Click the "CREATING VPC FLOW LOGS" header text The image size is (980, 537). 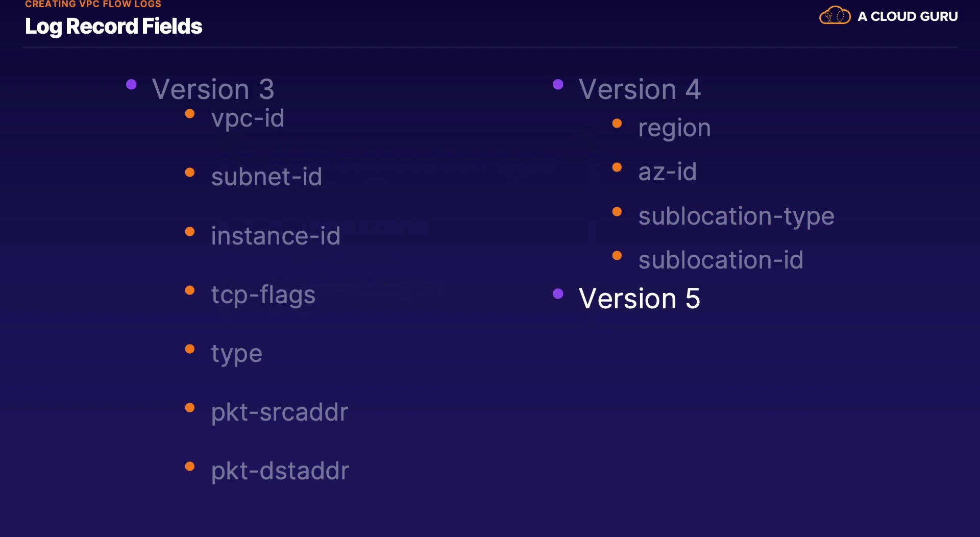(x=93, y=4)
